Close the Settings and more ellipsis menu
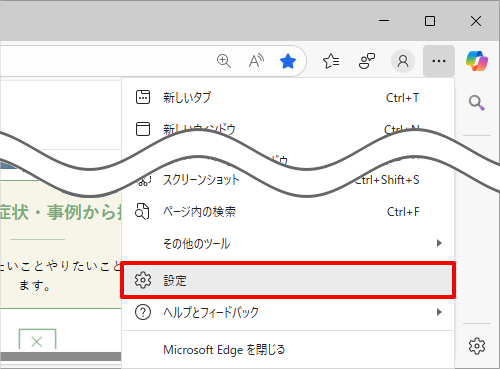Image resolution: width=500 pixels, height=369 pixels. point(439,61)
